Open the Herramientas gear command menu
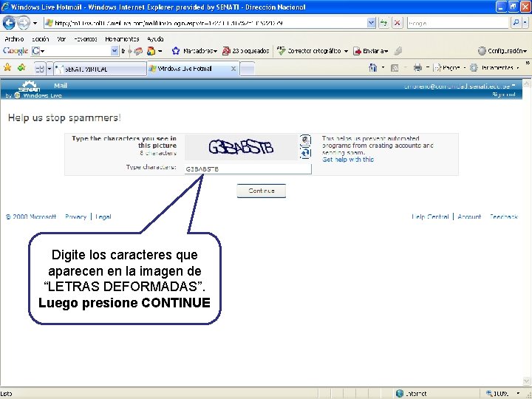The width and height of the screenshot is (532, 399). point(494,68)
